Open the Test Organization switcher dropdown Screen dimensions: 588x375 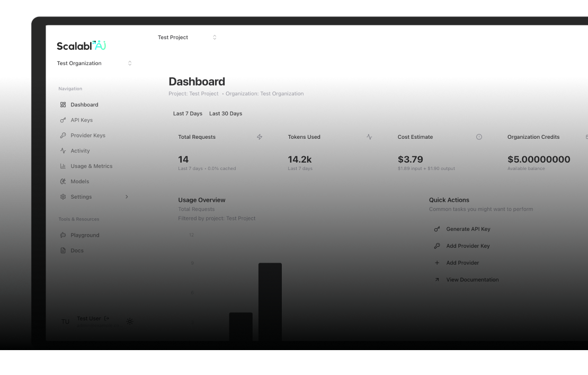click(94, 64)
